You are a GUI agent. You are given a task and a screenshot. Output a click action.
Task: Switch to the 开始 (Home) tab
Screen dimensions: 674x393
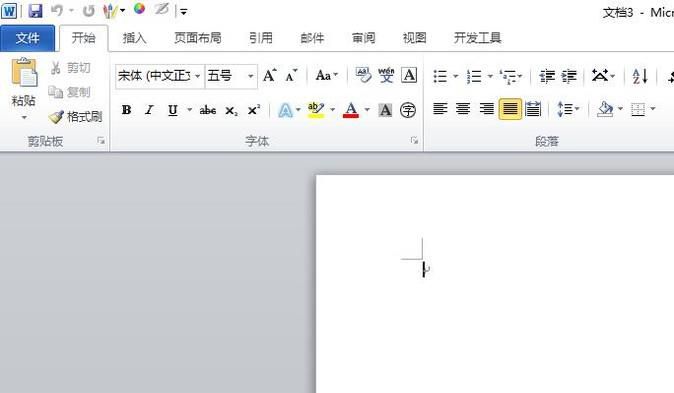coord(83,38)
